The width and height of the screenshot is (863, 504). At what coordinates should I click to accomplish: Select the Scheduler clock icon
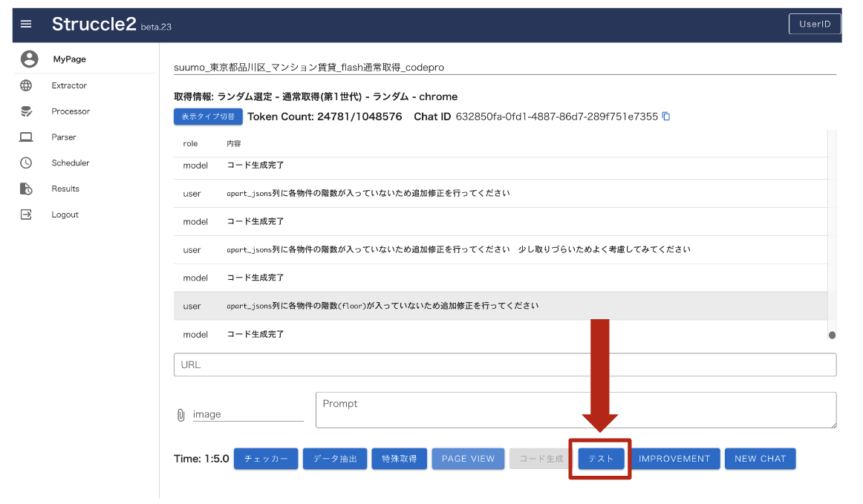tap(26, 163)
